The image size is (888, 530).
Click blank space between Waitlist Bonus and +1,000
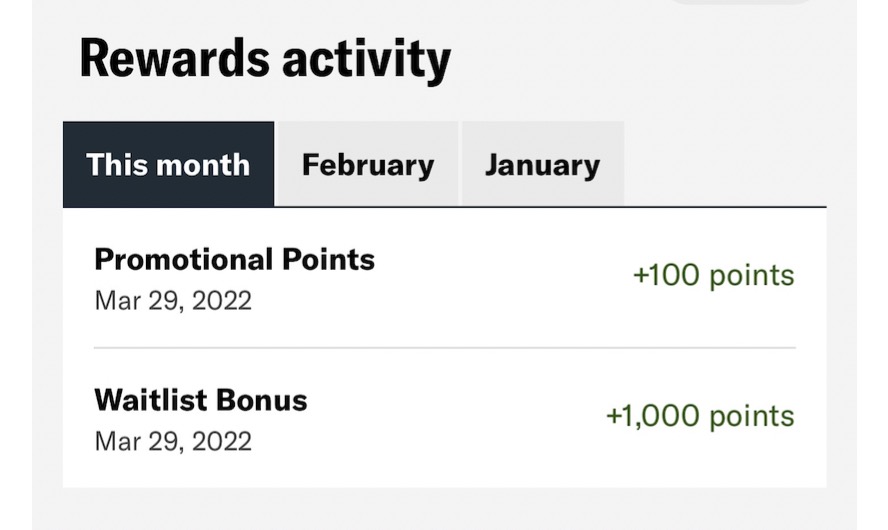click(450, 415)
